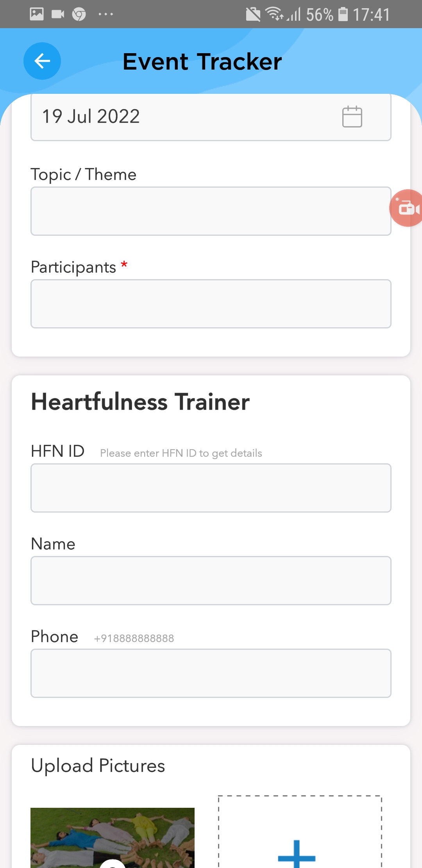Tap the Wi-Fi status icon

(275, 14)
